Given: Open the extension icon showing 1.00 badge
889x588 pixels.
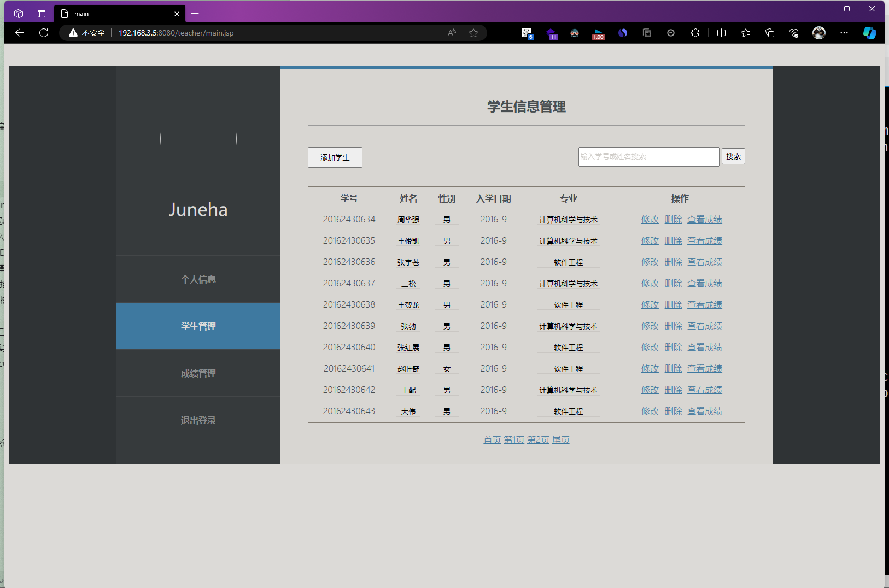Looking at the screenshot, I should click(598, 33).
